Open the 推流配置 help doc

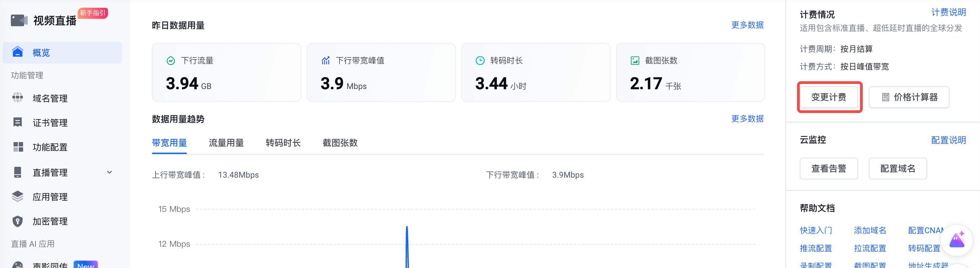click(816, 248)
